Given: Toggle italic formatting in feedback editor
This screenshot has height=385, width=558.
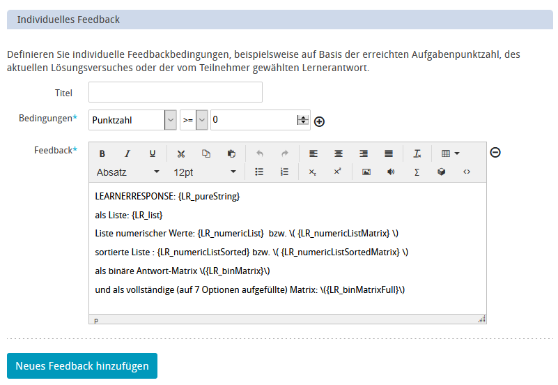Looking at the screenshot, I should pos(127,154).
